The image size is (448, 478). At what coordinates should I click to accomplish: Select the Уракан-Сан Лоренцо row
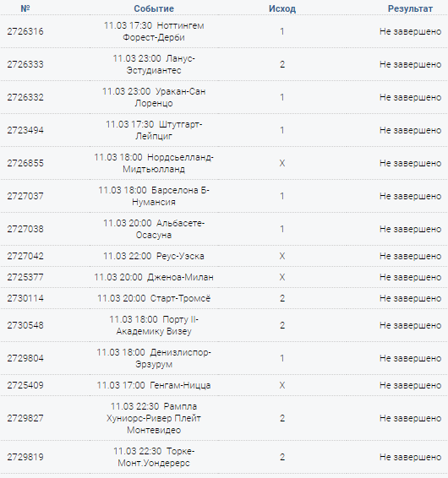pos(224,97)
